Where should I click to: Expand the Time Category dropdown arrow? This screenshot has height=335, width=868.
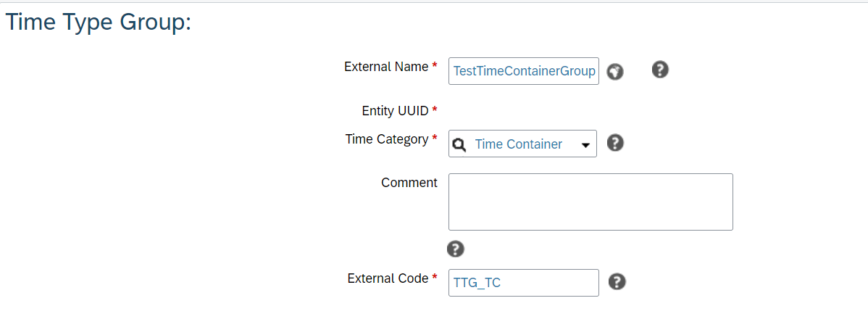pos(585,145)
